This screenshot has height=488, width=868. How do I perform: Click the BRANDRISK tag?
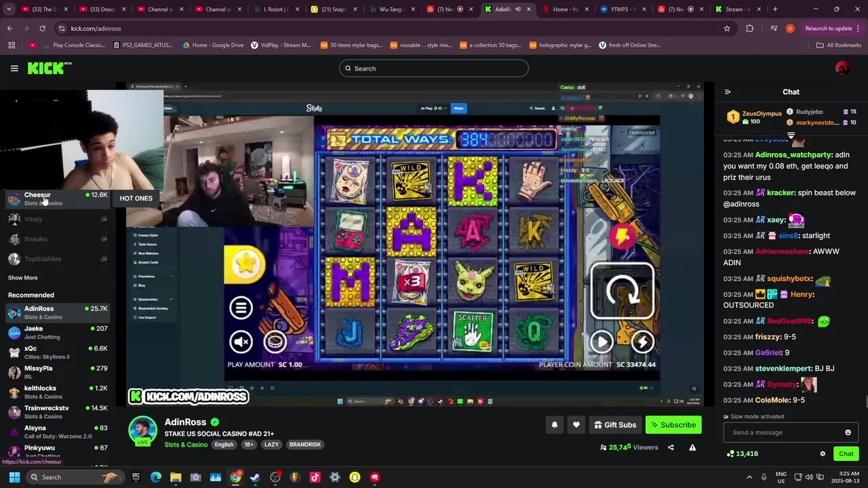pyautogui.click(x=305, y=445)
